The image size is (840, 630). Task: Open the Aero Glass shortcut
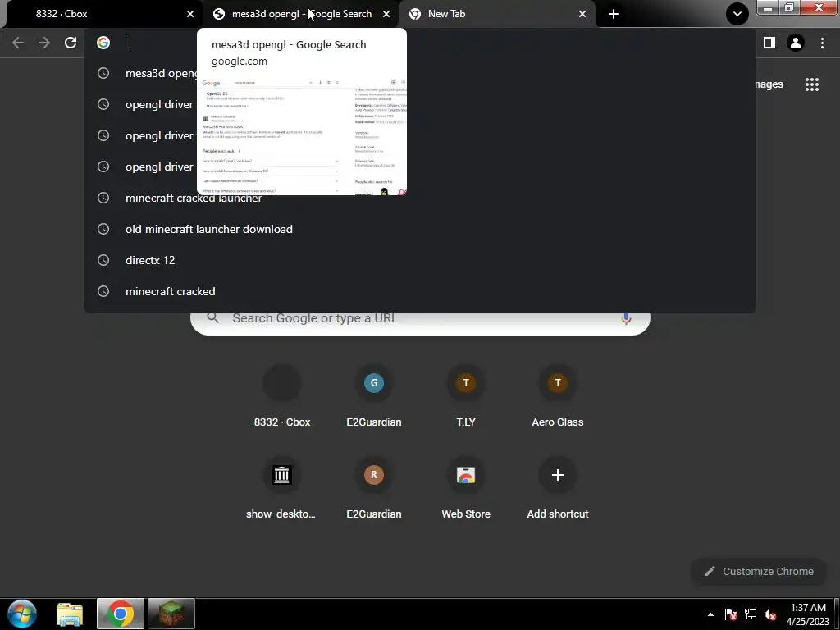click(558, 396)
